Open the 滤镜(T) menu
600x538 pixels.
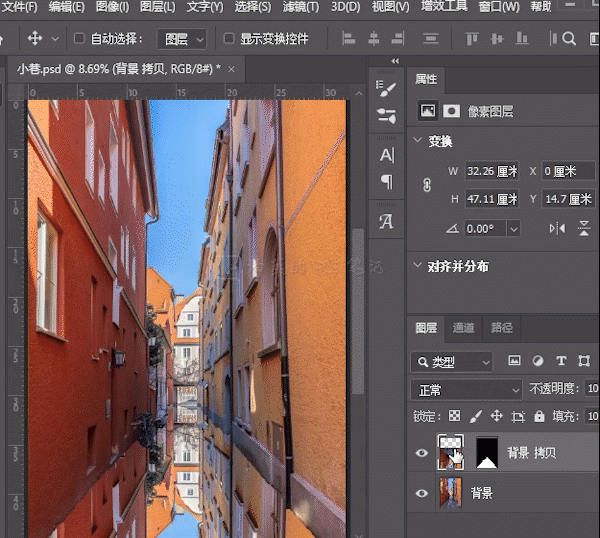click(301, 7)
